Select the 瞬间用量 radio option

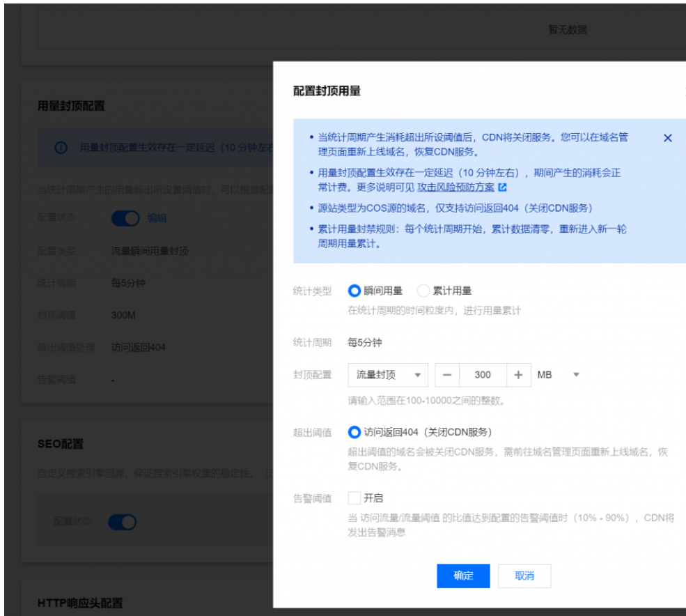354,291
